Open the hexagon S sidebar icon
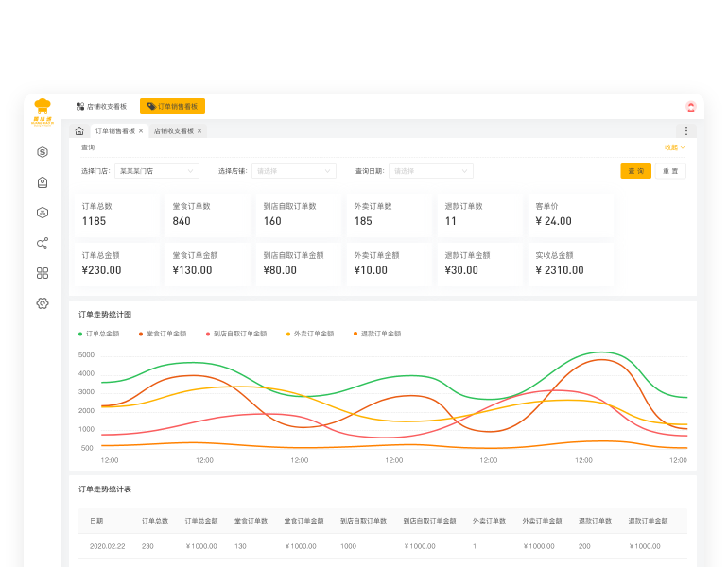 coord(43,152)
